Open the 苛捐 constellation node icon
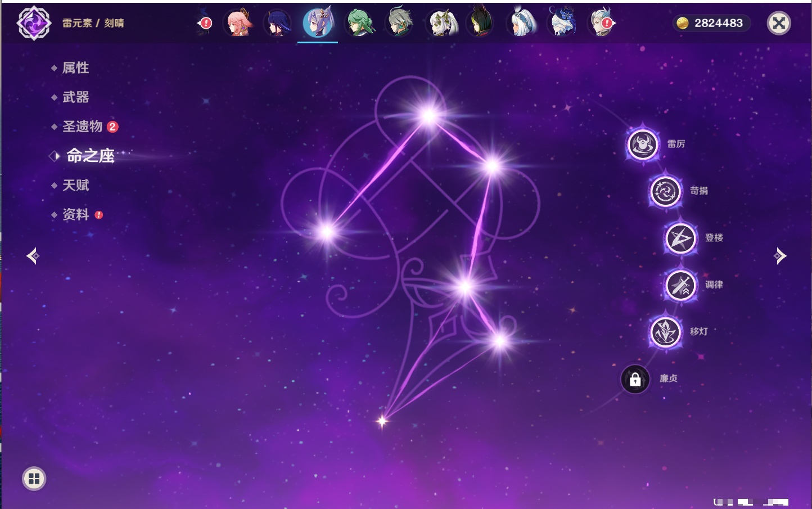Screen dimensions: 812x509 pyautogui.click(x=666, y=191)
